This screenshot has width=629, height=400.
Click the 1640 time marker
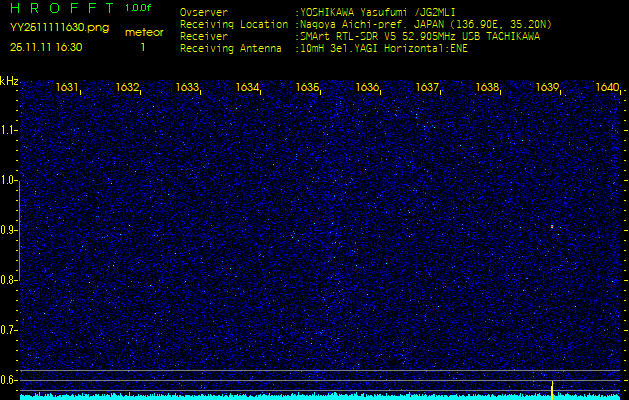pos(607,88)
